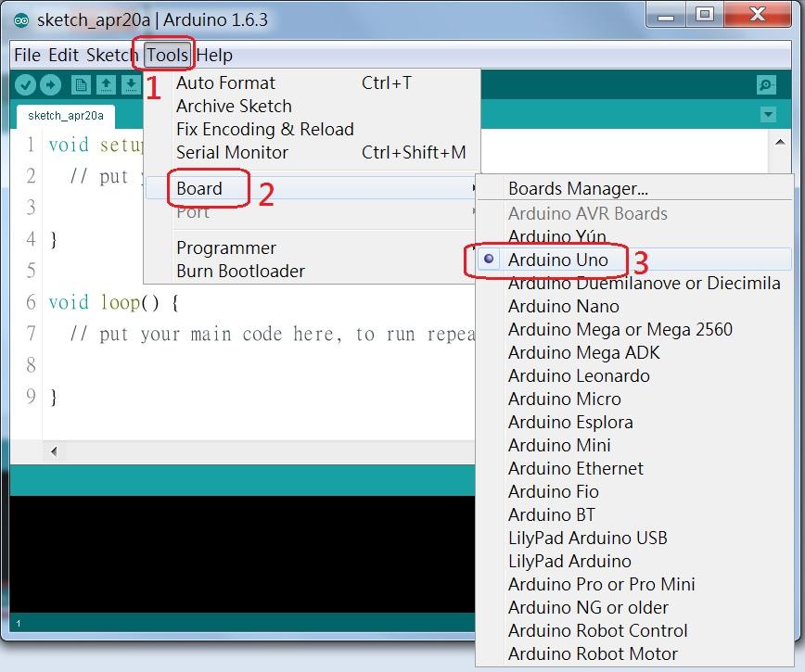Screen dimensions: 805x672
Task: Click the horizontal scroll left arrow
Action: [54, 452]
